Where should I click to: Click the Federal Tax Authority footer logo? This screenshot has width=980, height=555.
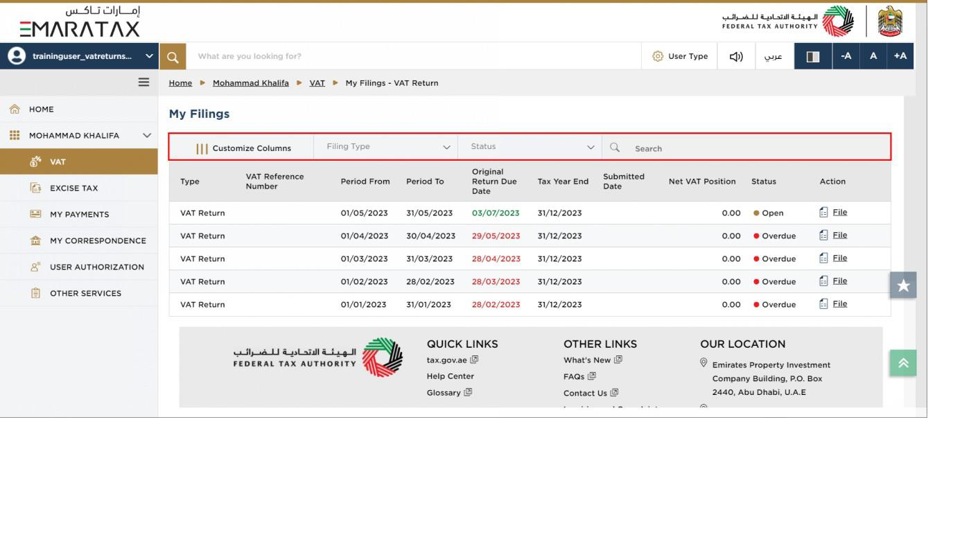click(x=317, y=358)
